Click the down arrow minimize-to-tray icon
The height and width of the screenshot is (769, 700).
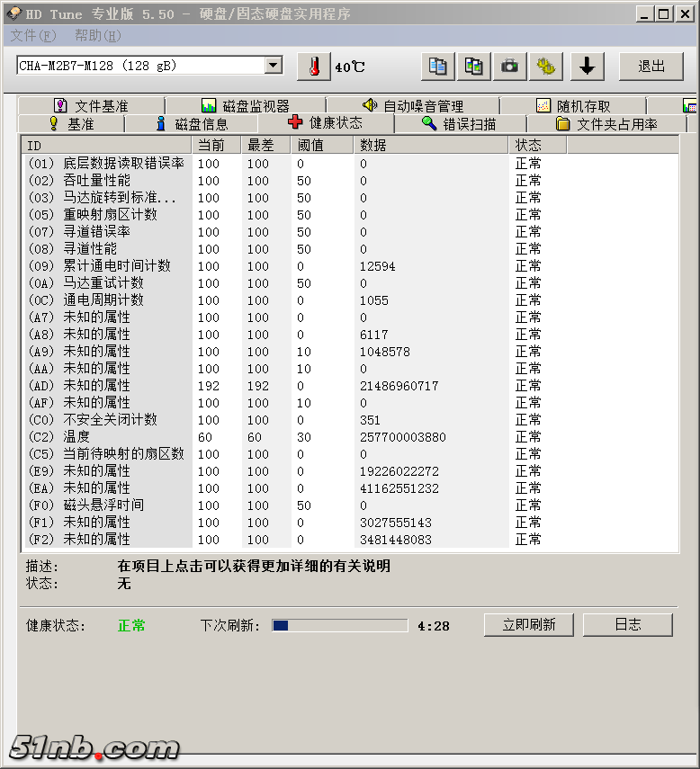pyautogui.click(x=586, y=67)
